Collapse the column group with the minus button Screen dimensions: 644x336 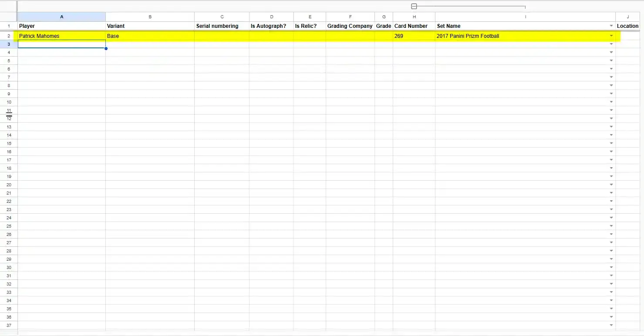click(x=414, y=7)
